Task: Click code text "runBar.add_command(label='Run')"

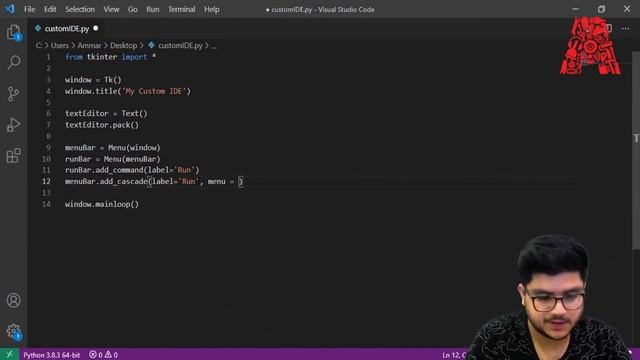Action: (x=132, y=170)
